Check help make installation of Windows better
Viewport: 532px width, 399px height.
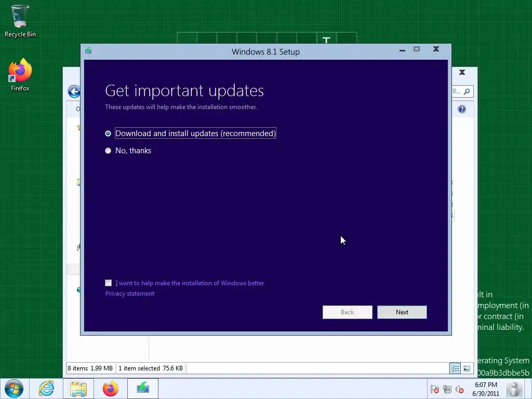click(x=108, y=283)
